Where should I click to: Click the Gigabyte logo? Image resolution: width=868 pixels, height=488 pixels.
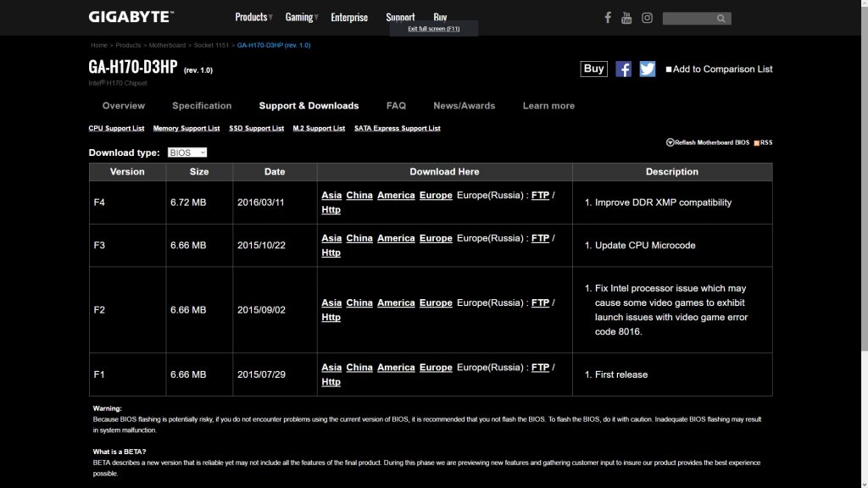[131, 17]
